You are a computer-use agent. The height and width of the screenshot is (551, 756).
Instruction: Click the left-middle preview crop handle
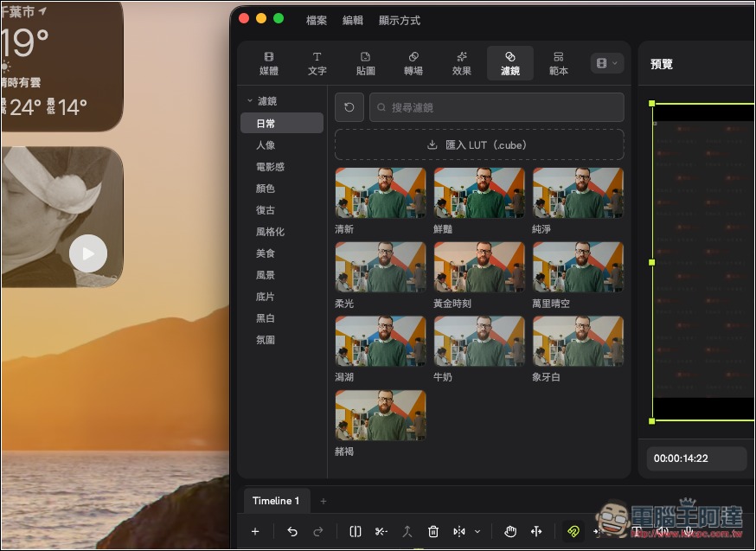[652, 262]
